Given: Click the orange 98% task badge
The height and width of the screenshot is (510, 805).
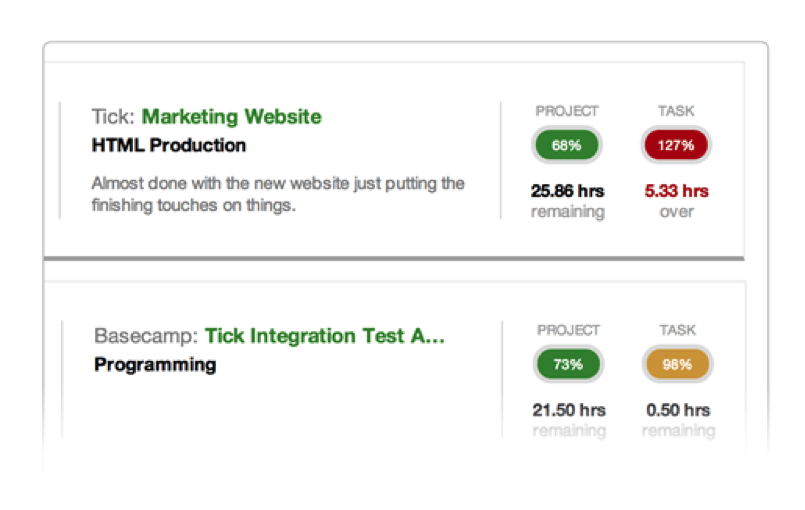Looking at the screenshot, I should point(678,365).
